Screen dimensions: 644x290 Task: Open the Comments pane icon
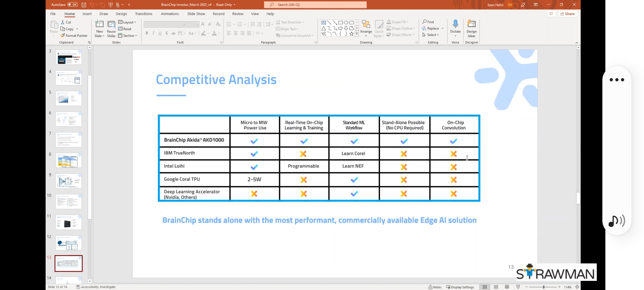551,14
